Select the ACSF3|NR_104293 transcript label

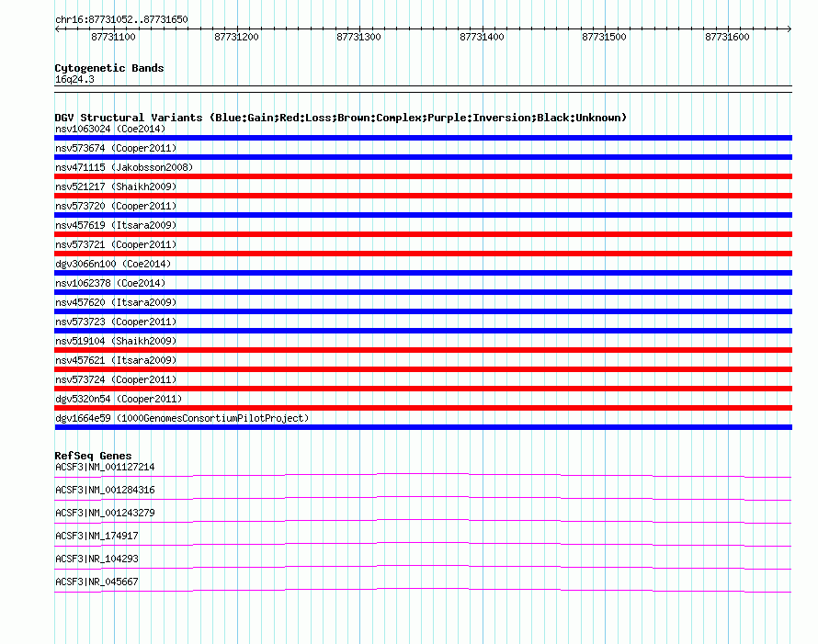(97, 559)
